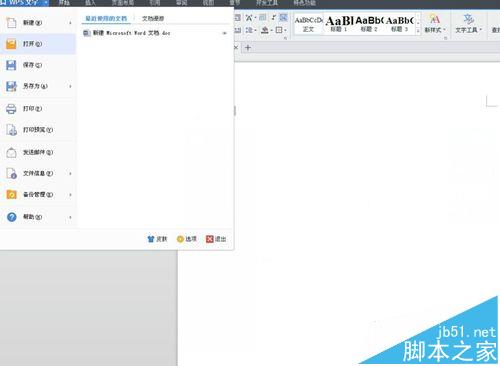500x366 pixels.
Task: Switch to the 开发工具 ribbon tab
Action: pyautogui.click(x=267, y=3)
